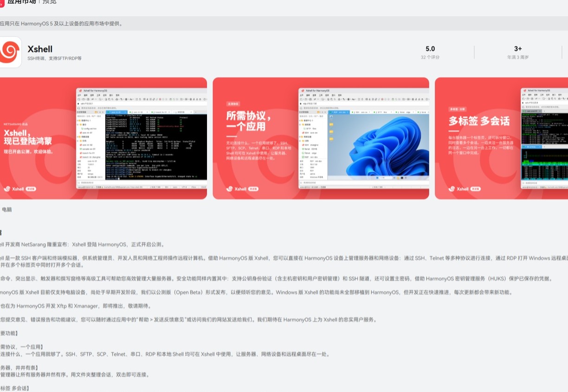This screenshot has height=392, width=568.
Task: Click the feedback paragraph mentioning "帮助 > 发送反馈意见"
Action: 188,320
